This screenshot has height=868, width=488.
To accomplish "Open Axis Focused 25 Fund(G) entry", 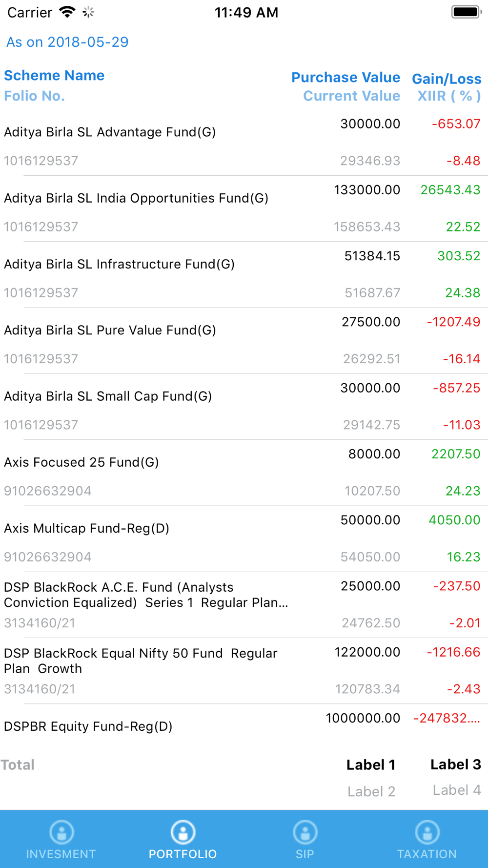I will point(81,462).
